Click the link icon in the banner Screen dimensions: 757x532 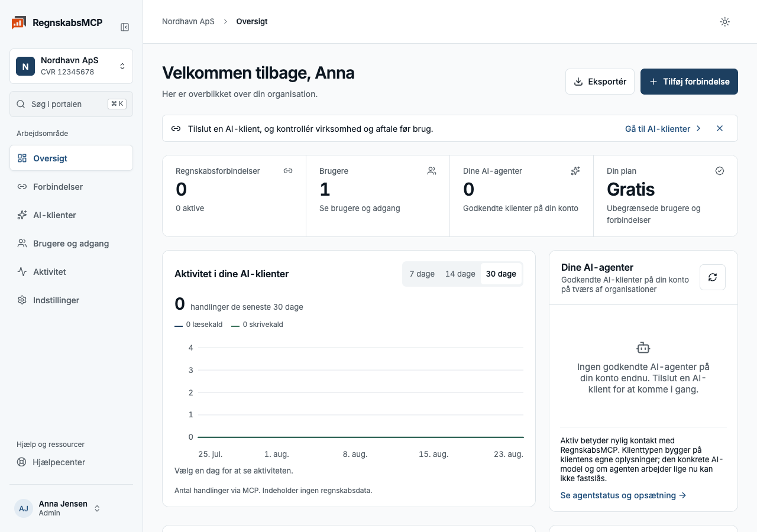176,128
